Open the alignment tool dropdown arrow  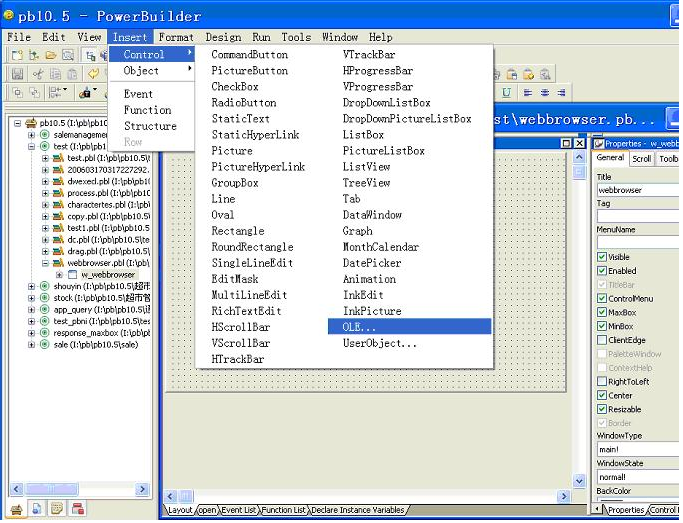(65, 90)
